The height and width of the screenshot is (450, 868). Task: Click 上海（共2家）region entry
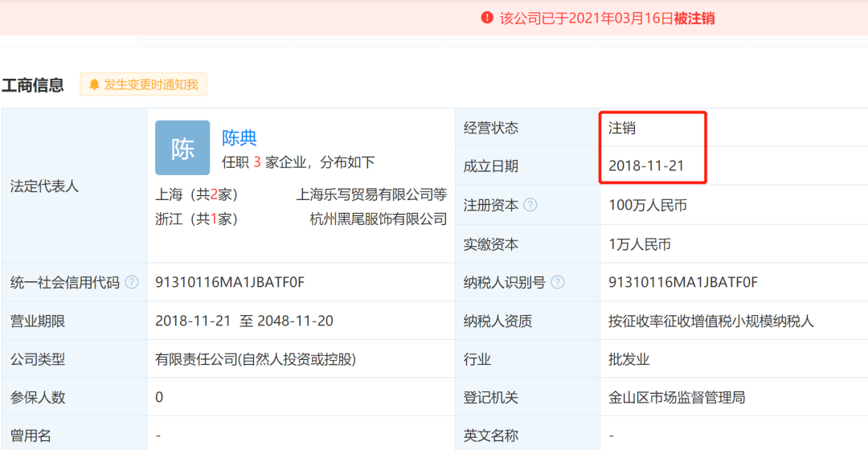pos(197,194)
